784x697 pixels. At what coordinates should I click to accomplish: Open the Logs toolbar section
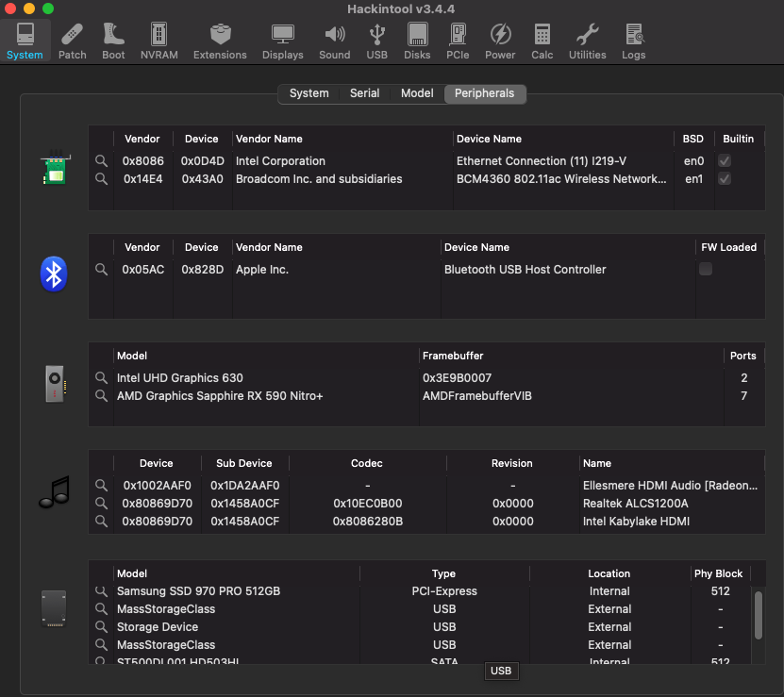click(x=633, y=41)
